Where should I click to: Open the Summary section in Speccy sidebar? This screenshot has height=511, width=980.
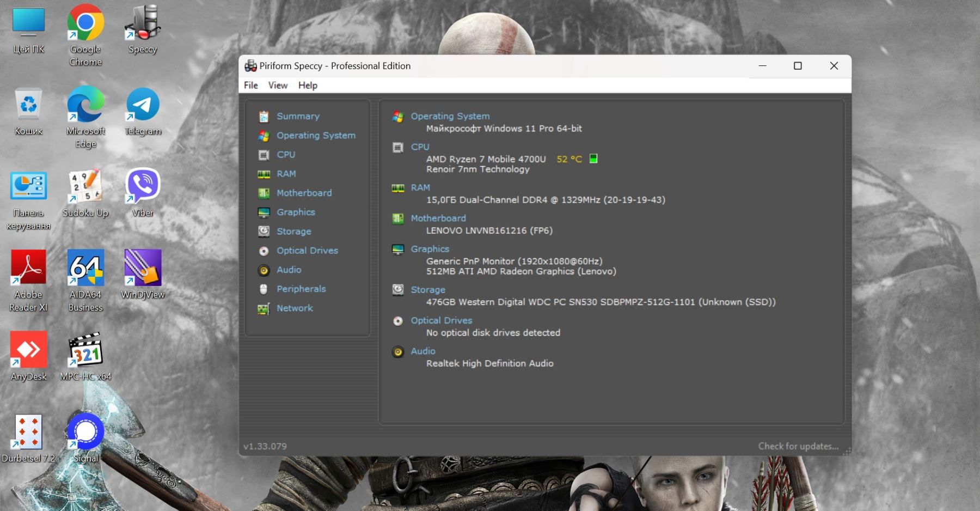pos(298,116)
